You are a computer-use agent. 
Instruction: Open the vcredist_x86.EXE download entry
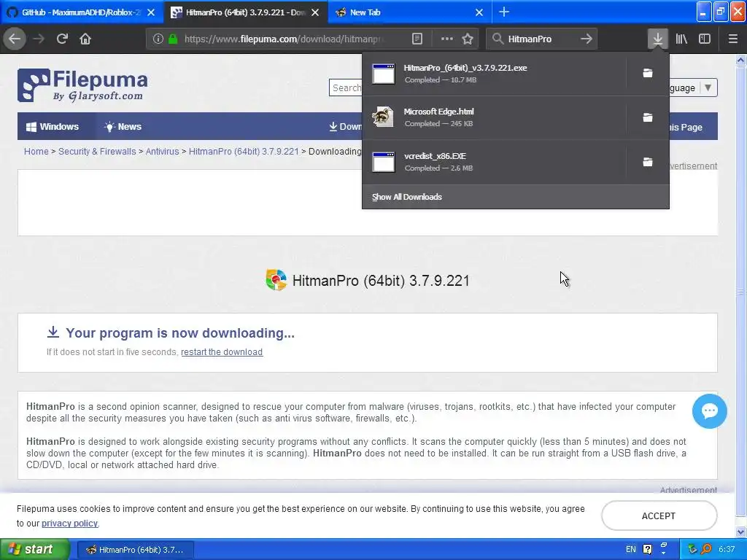coord(494,162)
